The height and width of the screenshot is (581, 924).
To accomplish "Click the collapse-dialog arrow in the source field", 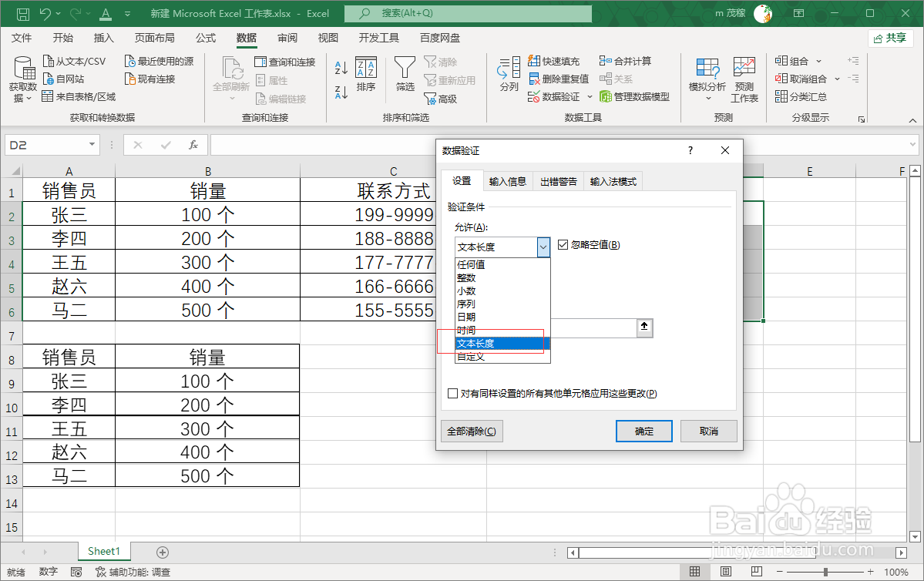I will click(644, 328).
